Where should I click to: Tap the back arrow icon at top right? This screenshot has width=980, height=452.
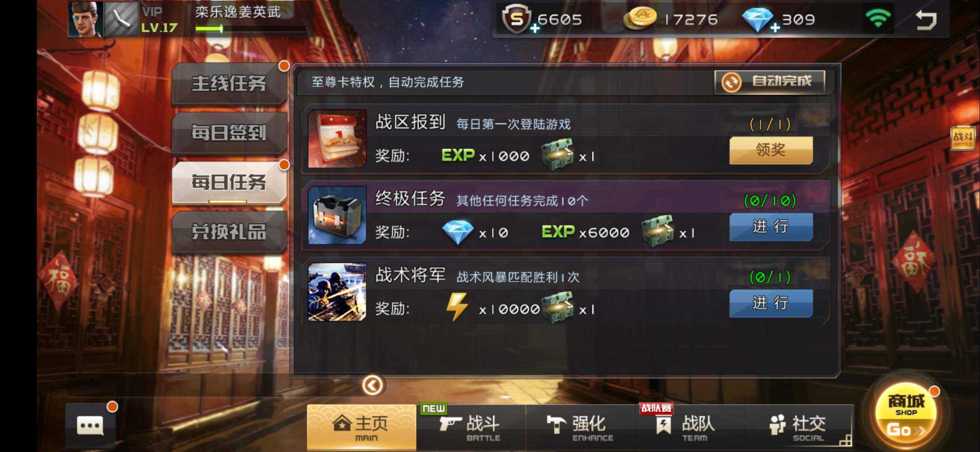coord(926,20)
